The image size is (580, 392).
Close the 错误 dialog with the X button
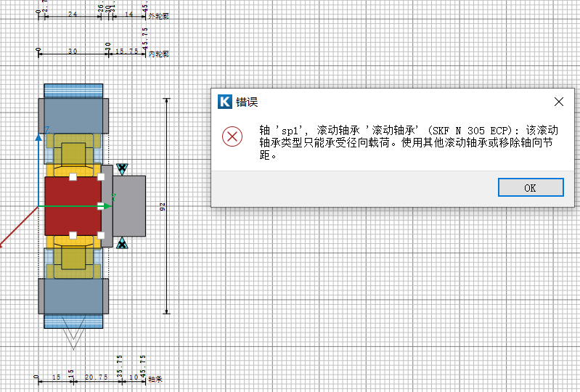coord(558,102)
